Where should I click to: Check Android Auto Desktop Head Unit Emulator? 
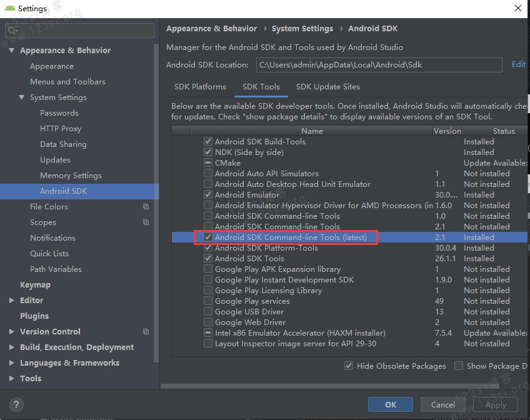(x=208, y=184)
